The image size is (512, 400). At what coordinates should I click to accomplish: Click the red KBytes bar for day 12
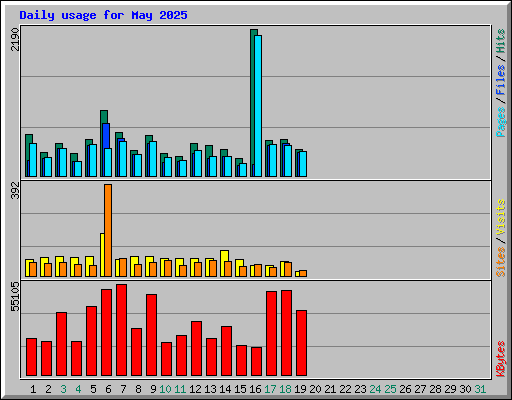(x=196, y=349)
